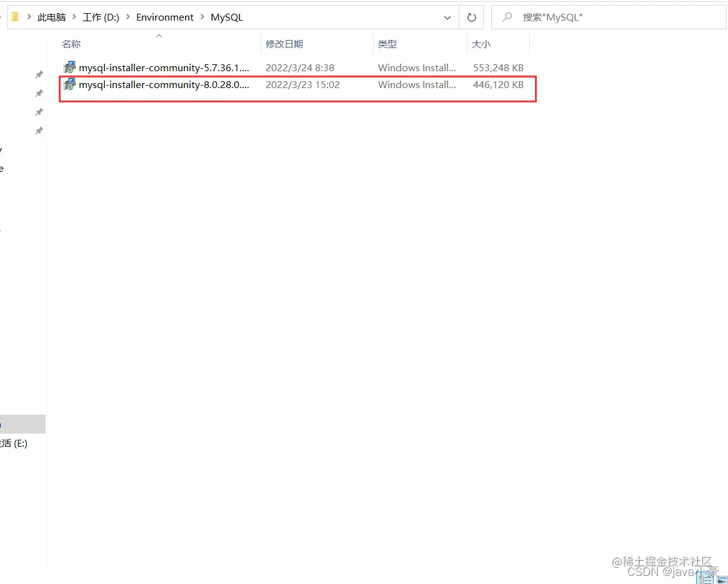This screenshot has height=584, width=728.
Task: Expand chevron after Environment in breadcrumb
Action: coord(202,17)
